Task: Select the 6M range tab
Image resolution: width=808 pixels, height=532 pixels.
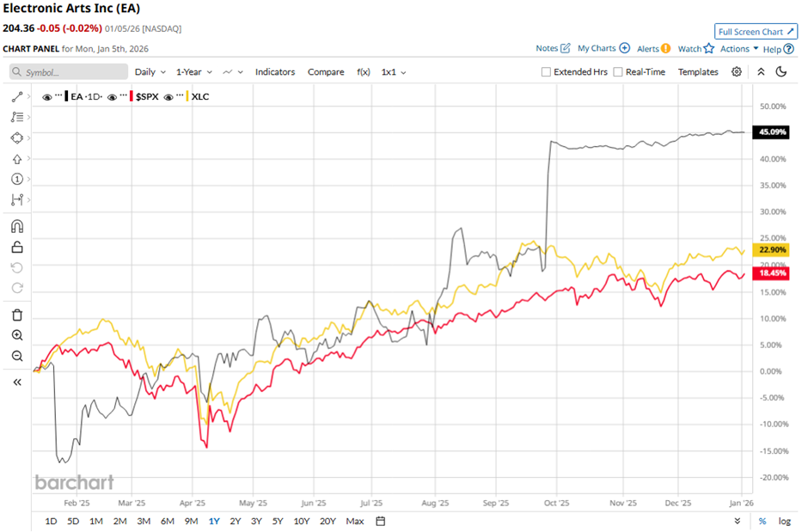Action: [168, 521]
